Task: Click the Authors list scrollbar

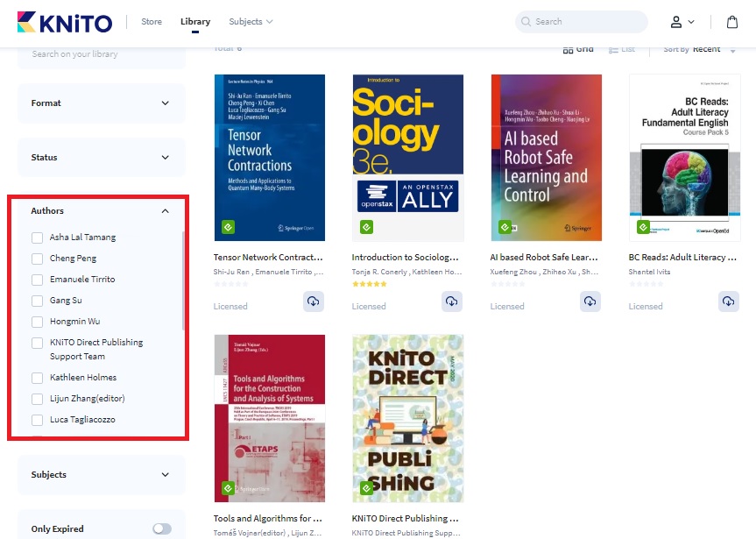Action: [x=183, y=280]
